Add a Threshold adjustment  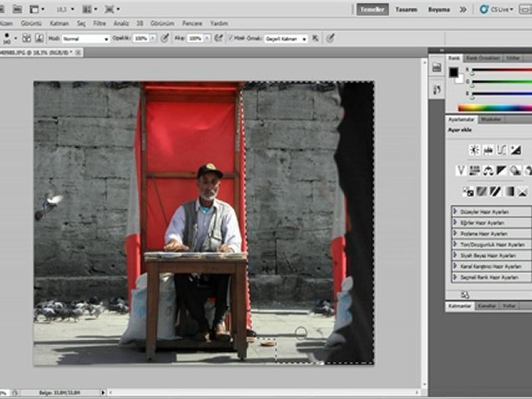(x=495, y=192)
